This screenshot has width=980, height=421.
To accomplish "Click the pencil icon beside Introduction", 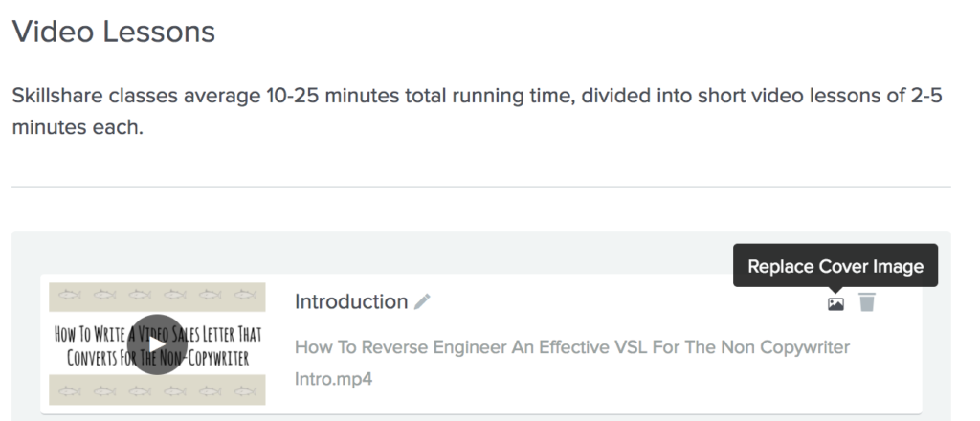I will point(422,302).
